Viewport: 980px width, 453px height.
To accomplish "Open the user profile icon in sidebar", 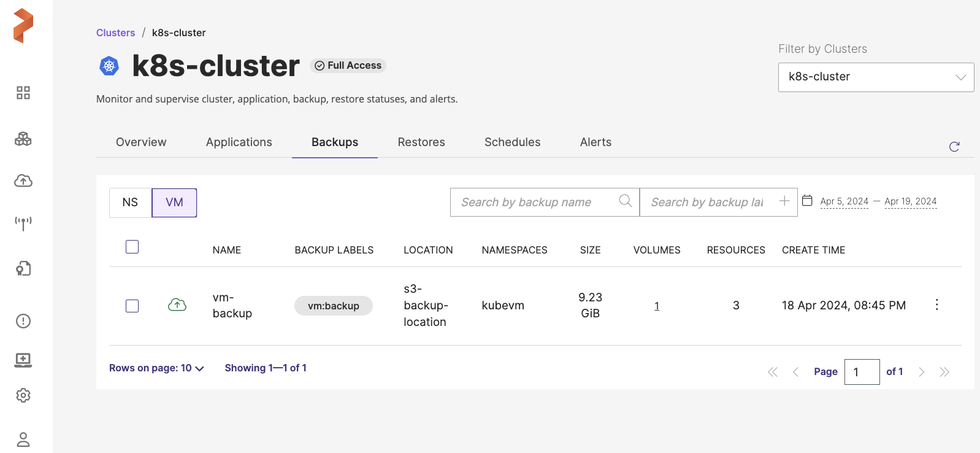I will (23, 439).
